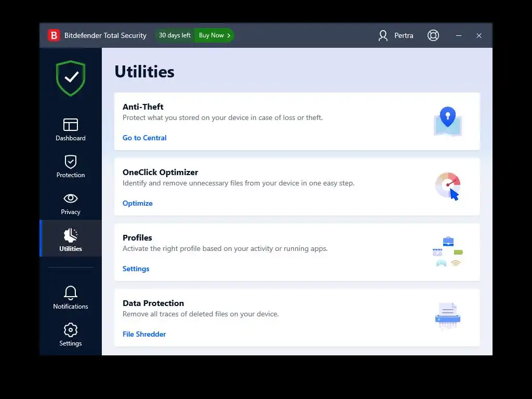
Task: Click the user account profile icon
Action: coord(383,35)
